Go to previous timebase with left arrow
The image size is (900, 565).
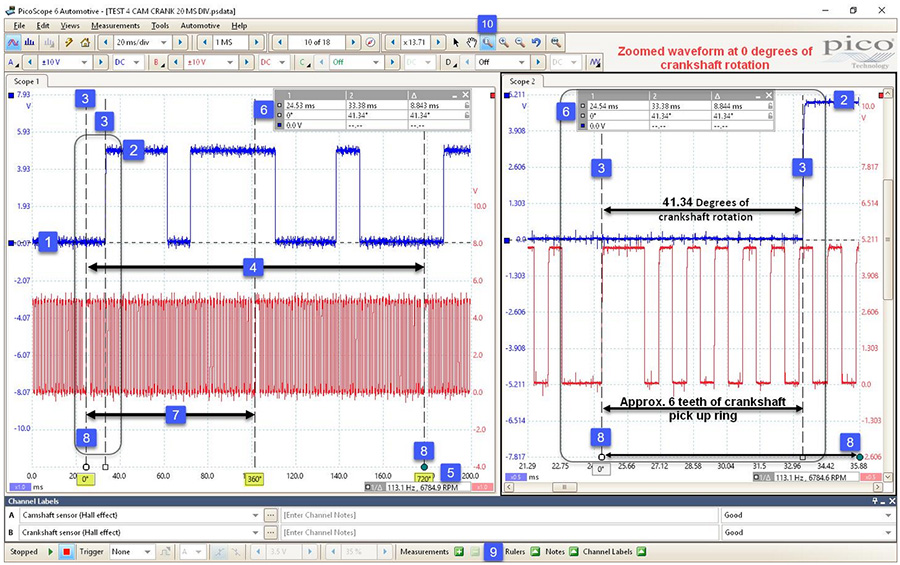(106, 42)
